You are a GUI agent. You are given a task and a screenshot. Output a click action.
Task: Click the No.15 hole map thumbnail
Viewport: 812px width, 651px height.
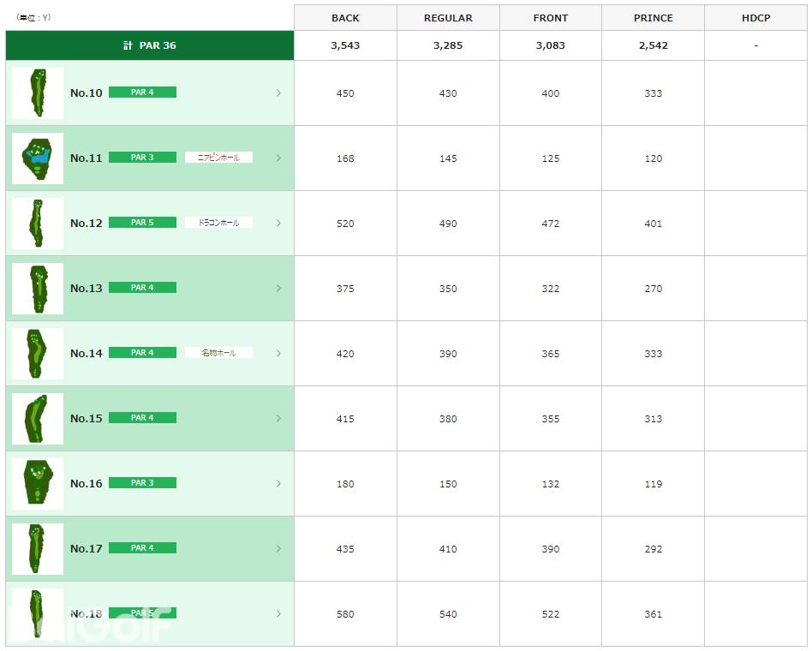click(x=38, y=418)
